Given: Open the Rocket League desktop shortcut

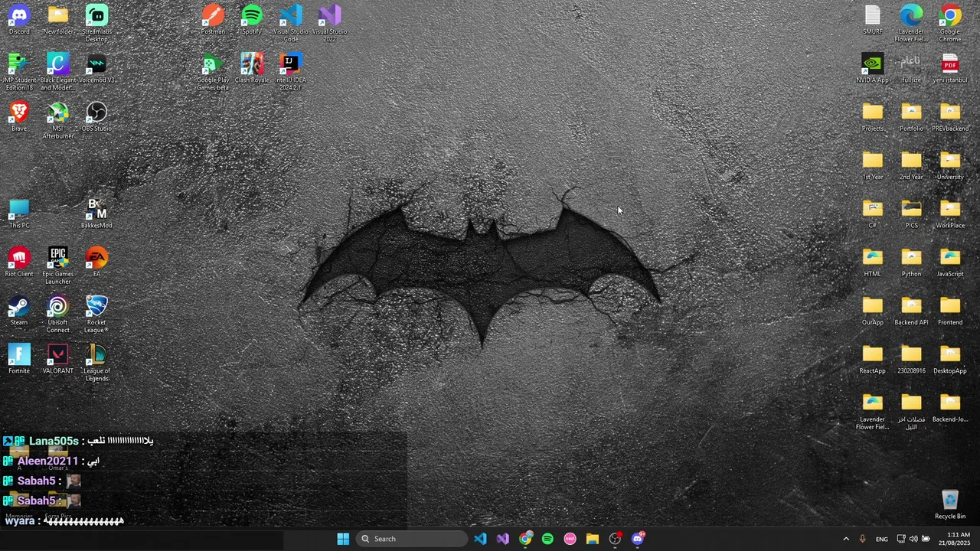Looking at the screenshot, I should pos(96,315).
